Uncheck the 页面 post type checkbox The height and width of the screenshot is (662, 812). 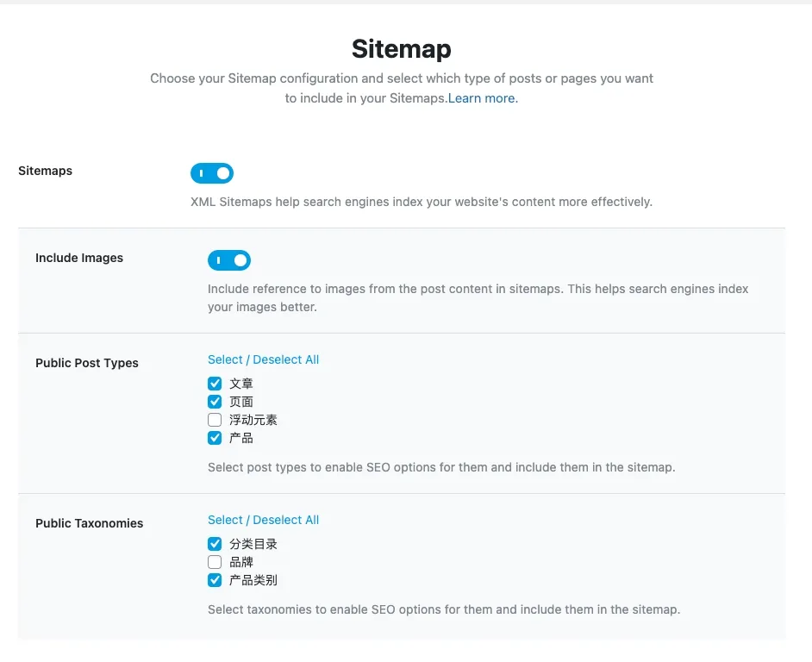point(215,402)
